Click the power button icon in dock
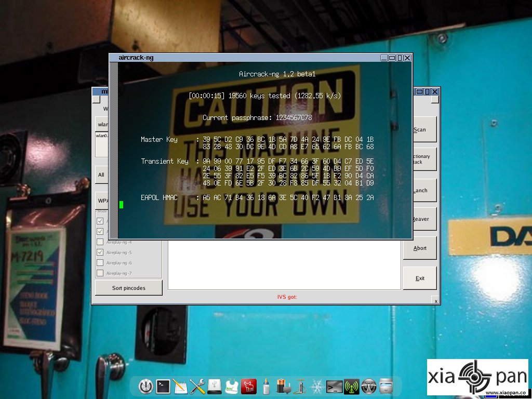Image resolution: width=532 pixels, height=399 pixels. click(x=146, y=387)
